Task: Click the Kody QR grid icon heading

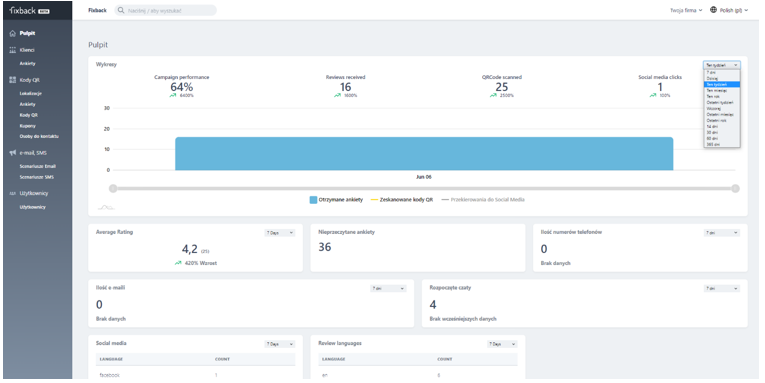Action: [x=13, y=80]
